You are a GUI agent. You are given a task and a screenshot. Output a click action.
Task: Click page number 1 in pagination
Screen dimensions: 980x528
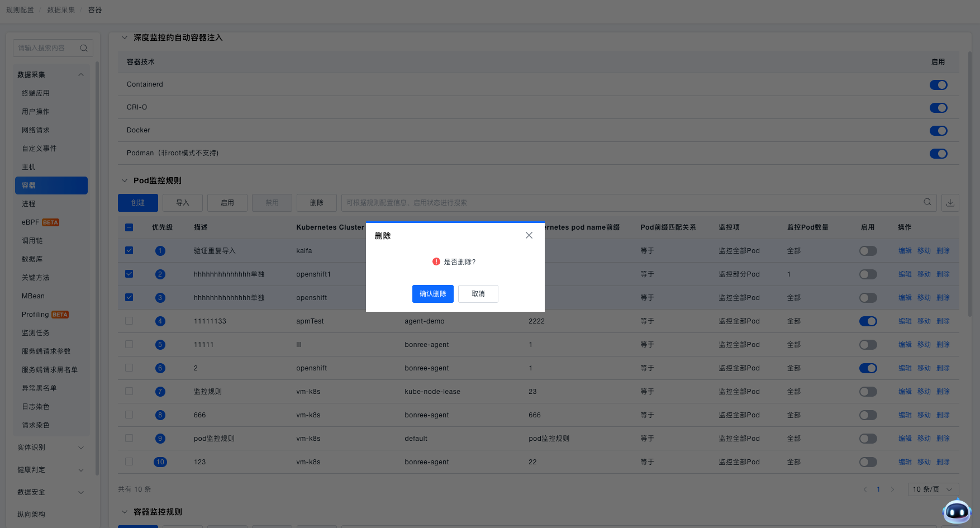(x=878, y=489)
